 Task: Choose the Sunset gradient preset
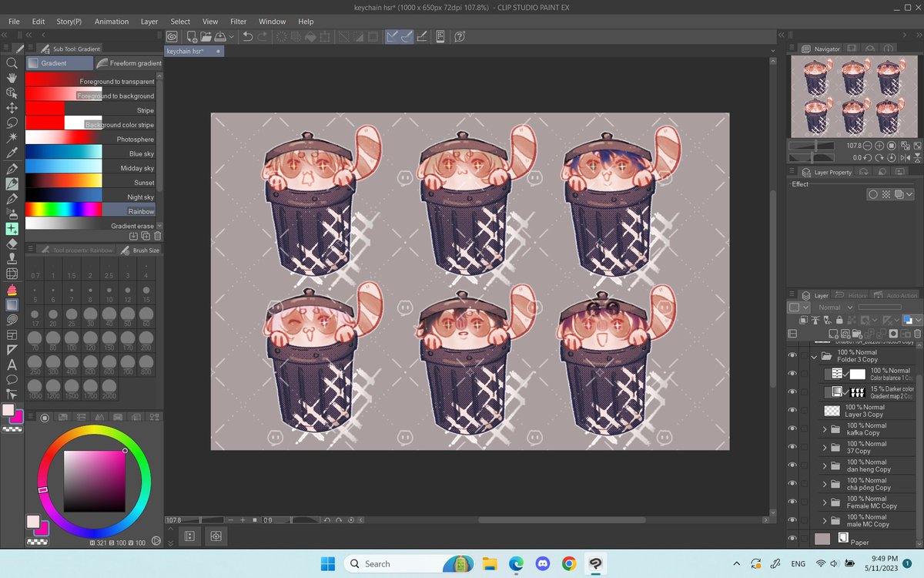(91, 183)
